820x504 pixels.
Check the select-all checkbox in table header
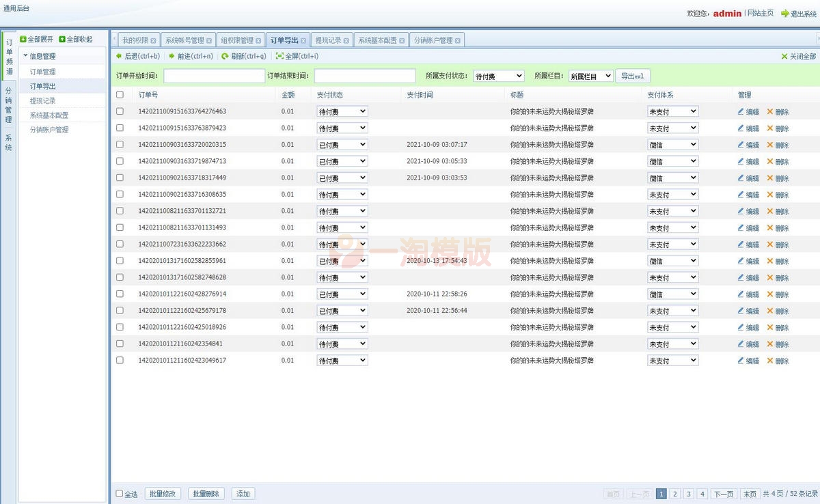click(120, 95)
